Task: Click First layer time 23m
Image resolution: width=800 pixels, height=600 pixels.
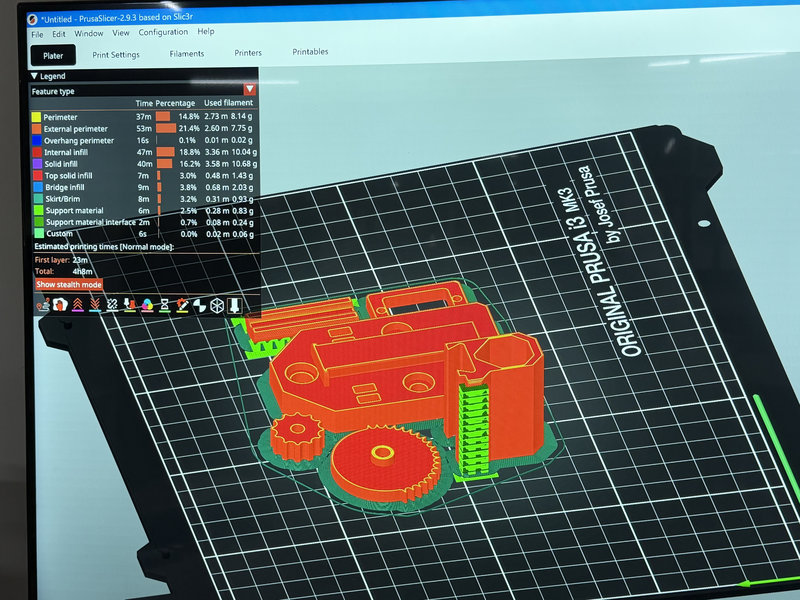Action: click(x=80, y=260)
